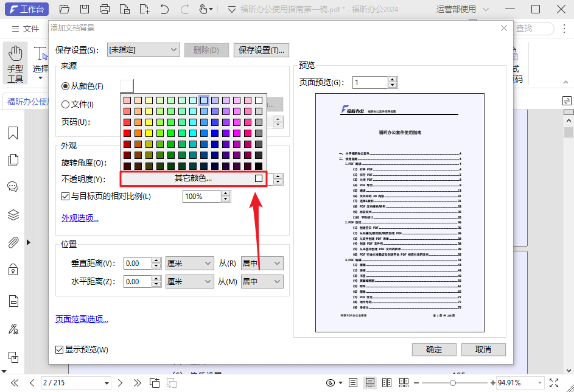Open the comments panel icon
Image resolution: width=574 pixels, height=392 pixels.
13,187
